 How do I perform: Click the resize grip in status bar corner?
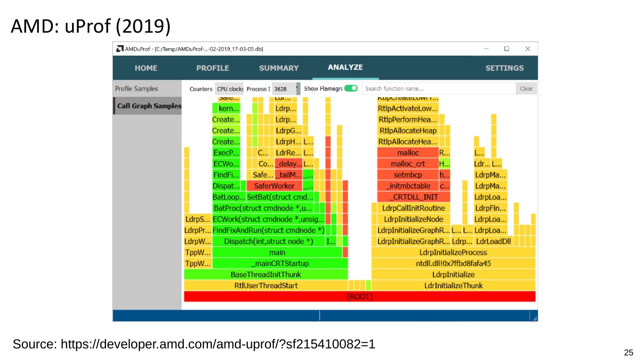pos(535,318)
